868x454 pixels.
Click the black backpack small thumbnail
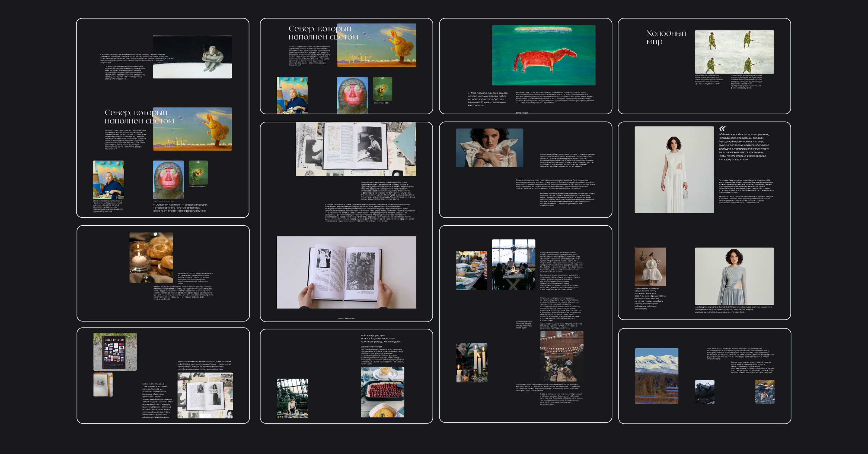705,392
